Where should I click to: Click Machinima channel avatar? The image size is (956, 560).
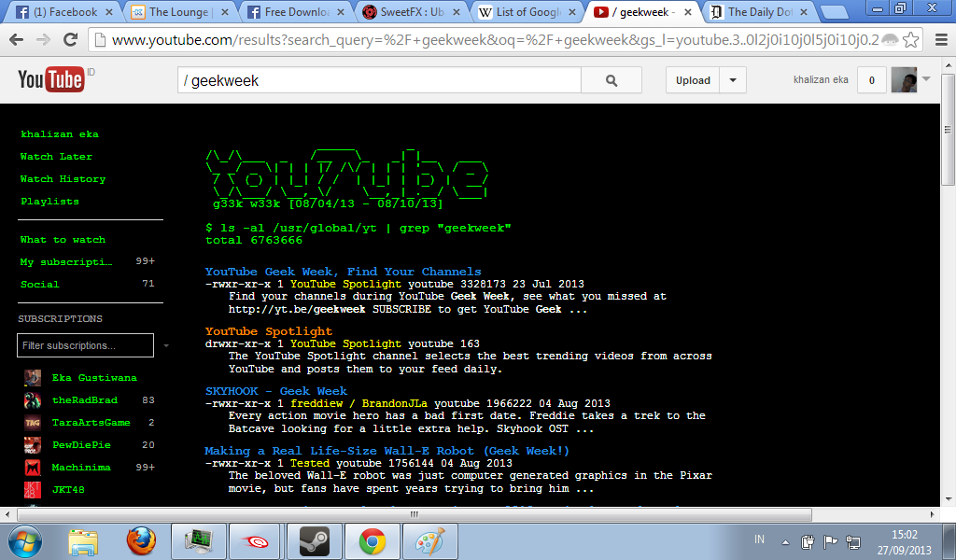[x=33, y=468]
